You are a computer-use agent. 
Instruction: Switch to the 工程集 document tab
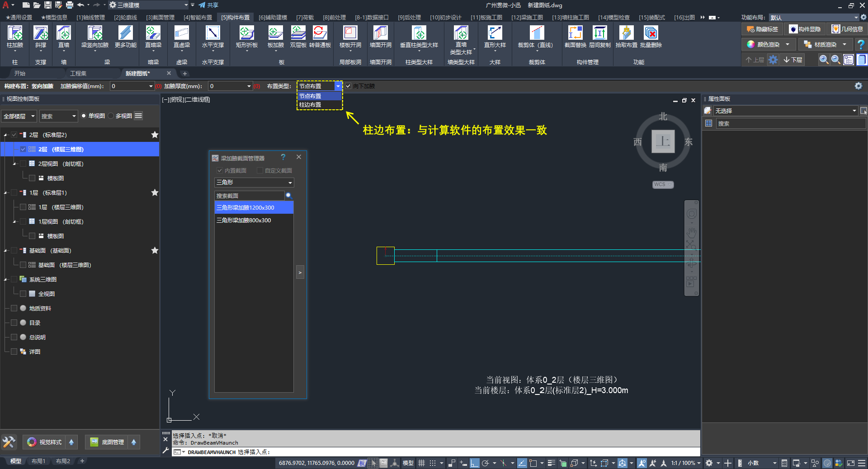79,73
